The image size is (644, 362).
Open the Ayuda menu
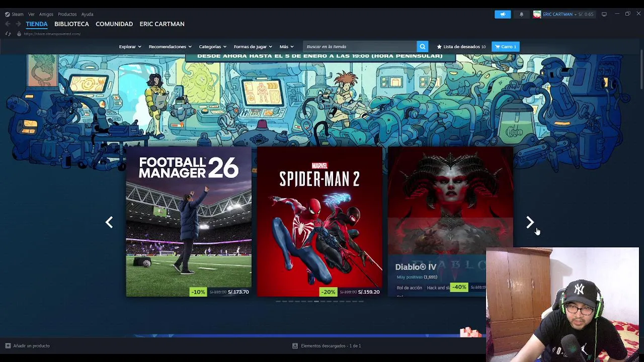click(87, 14)
